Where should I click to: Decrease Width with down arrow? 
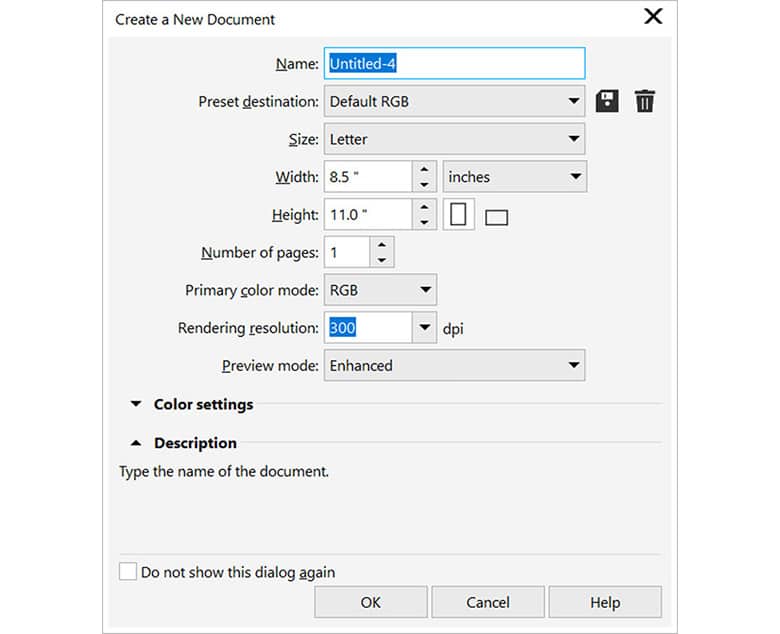click(425, 185)
